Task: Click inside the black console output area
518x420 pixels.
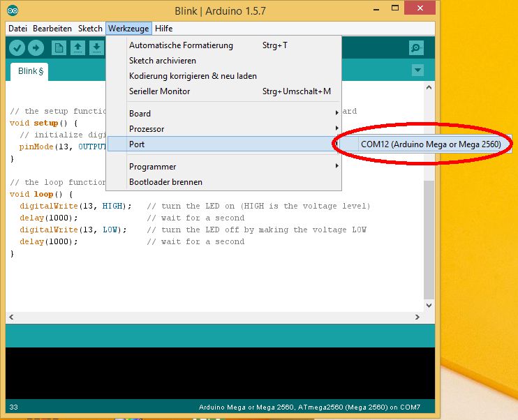Action: pyautogui.click(x=220, y=373)
